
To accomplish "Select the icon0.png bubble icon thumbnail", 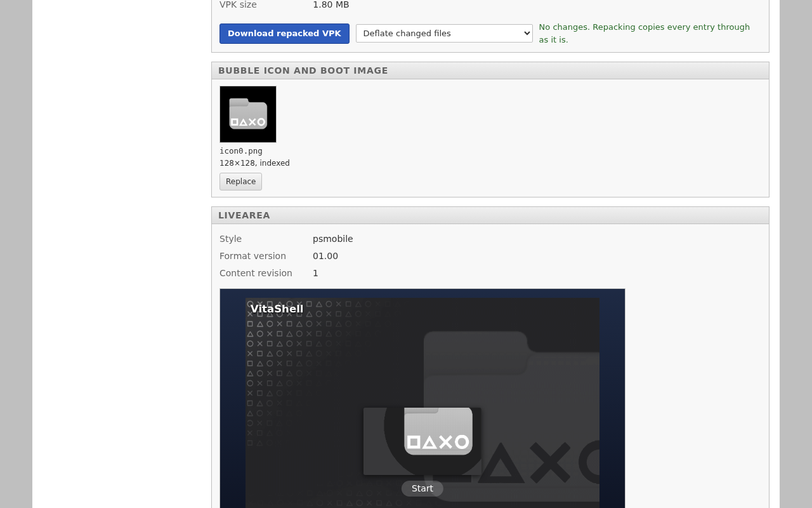I will point(248,114).
